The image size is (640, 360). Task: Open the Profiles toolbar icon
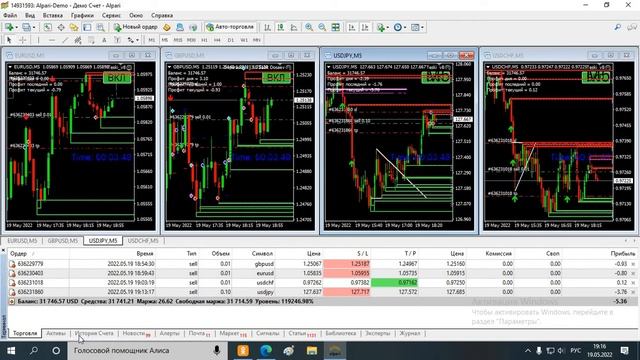[26, 27]
